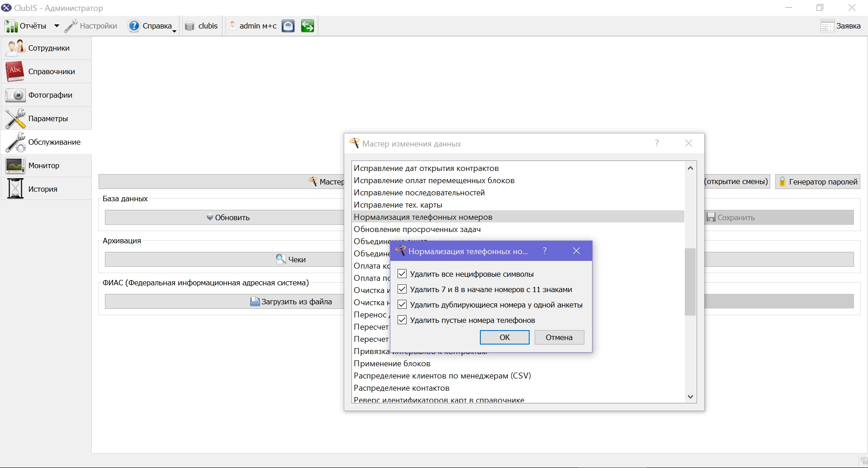Uncheck Удалить пустые номера телефонов
The width and height of the screenshot is (868, 468).
point(402,320)
